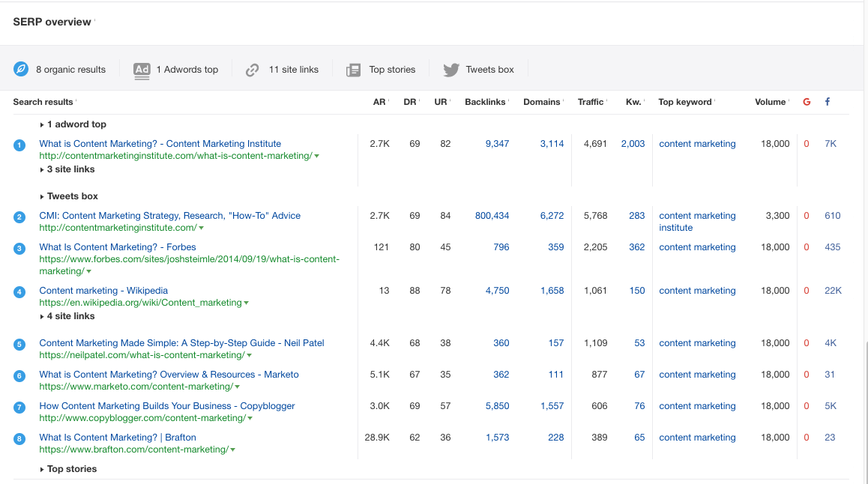Image resolution: width=868 pixels, height=484 pixels.
Task: Click the Top stories newspaper icon
Action: click(x=352, y=70)
